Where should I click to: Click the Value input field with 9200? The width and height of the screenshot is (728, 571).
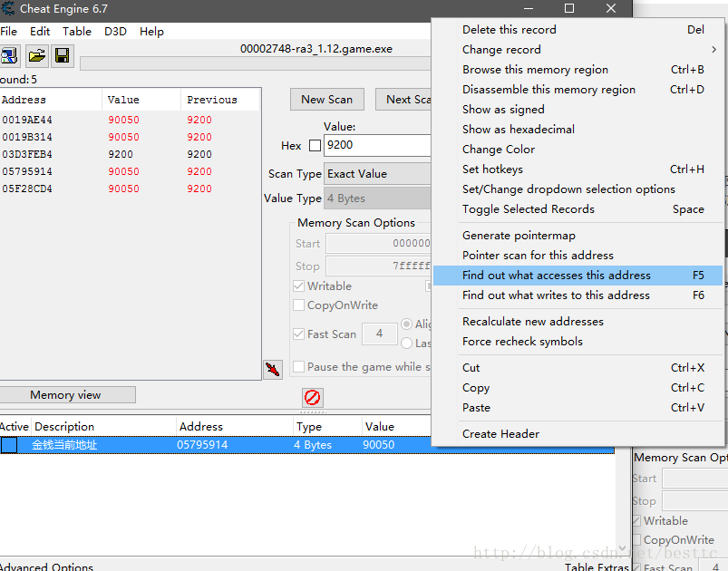377,145
